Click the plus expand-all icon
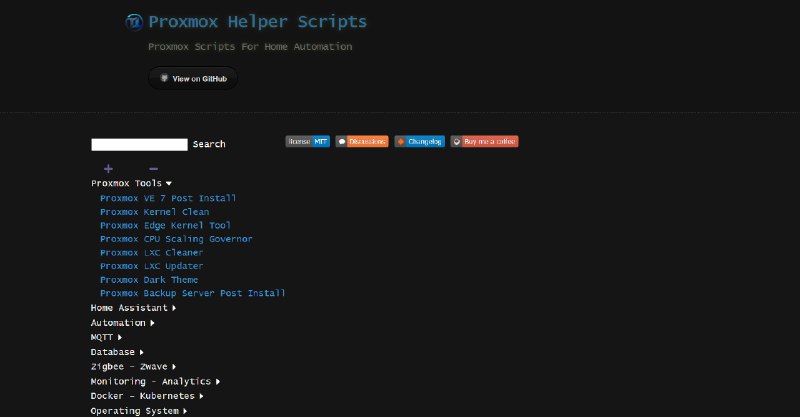The height and width of the screenshot is (417, 800). point(108,168)
